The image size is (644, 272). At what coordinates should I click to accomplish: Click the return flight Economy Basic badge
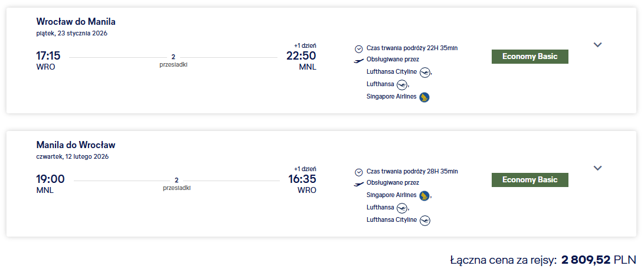click(530, 180)
